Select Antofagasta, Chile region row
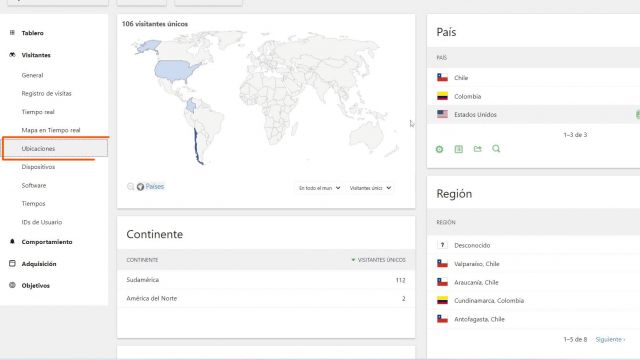The image size is (640, 360). tap(533, 319)
